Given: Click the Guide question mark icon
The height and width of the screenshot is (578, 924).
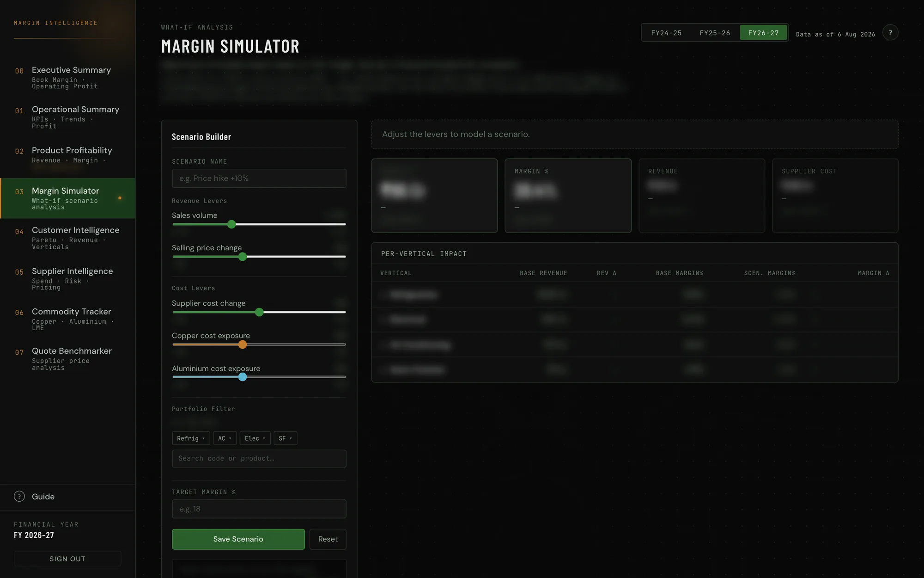Looking at the screenshot, I should [19, 496].
